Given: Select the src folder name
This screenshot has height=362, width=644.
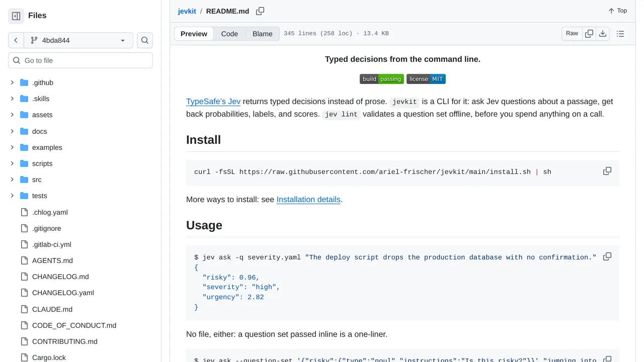Looking at the screenshot, I should point(37,179).
